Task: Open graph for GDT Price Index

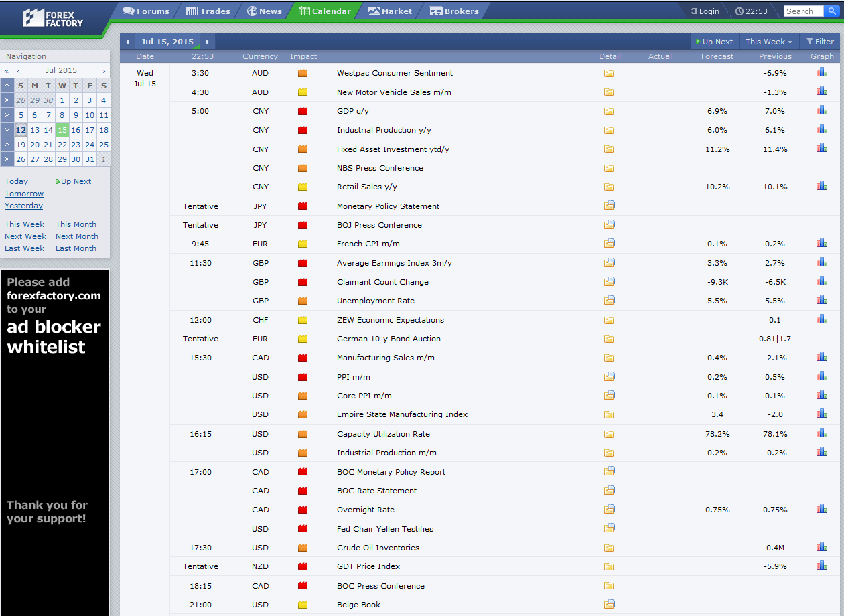Action: [x=822, y=566]
